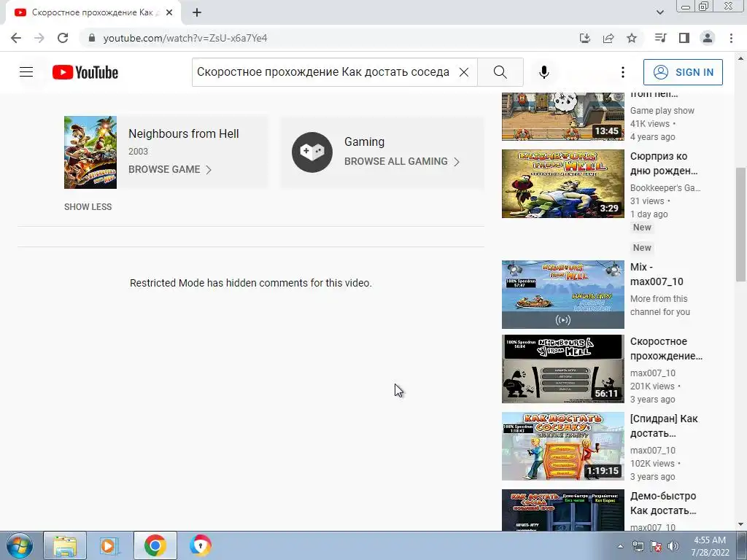Open the Gaming controller icon

[312, 152]
